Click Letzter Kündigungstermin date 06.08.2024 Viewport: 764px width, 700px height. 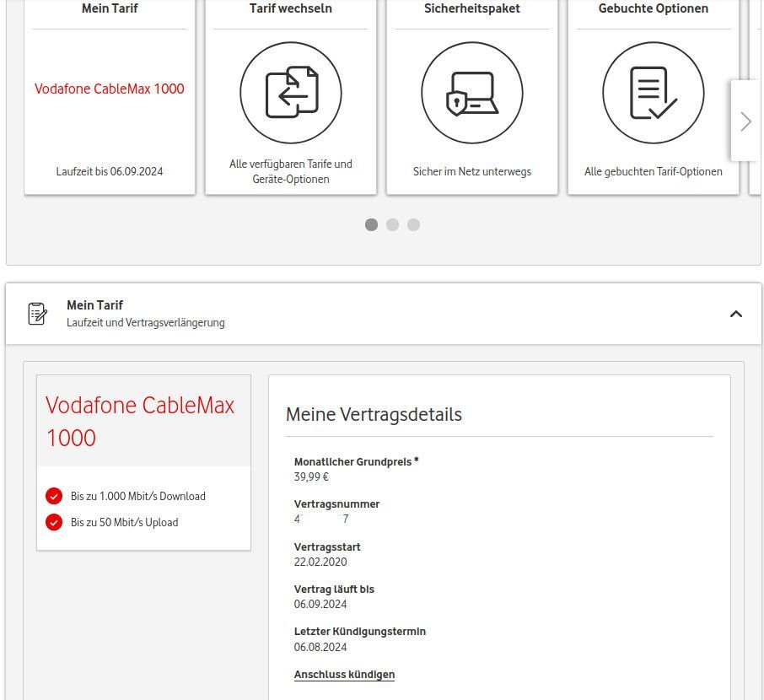tap(320, 648)
